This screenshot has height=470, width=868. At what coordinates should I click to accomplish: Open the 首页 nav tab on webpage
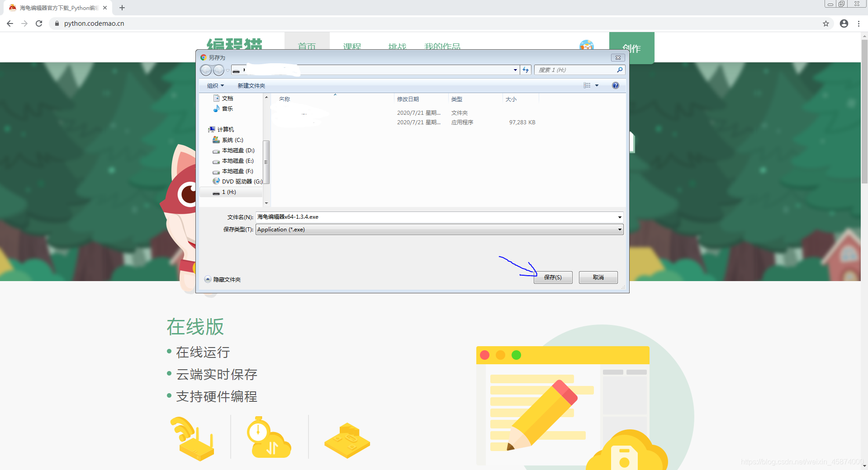point(307,47)
